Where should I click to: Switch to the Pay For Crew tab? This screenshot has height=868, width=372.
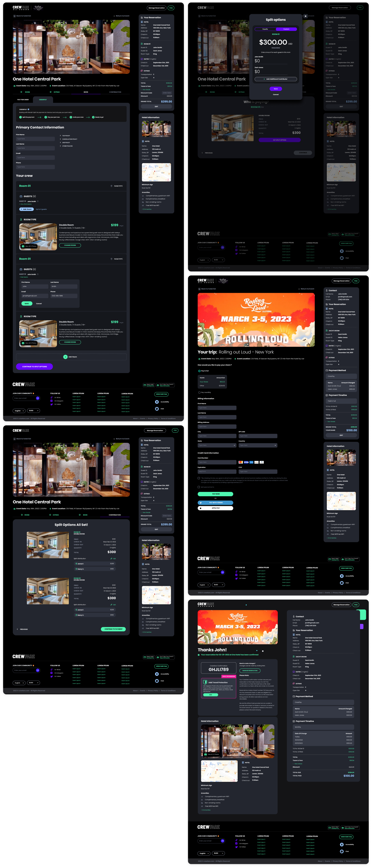pos(23,99)
